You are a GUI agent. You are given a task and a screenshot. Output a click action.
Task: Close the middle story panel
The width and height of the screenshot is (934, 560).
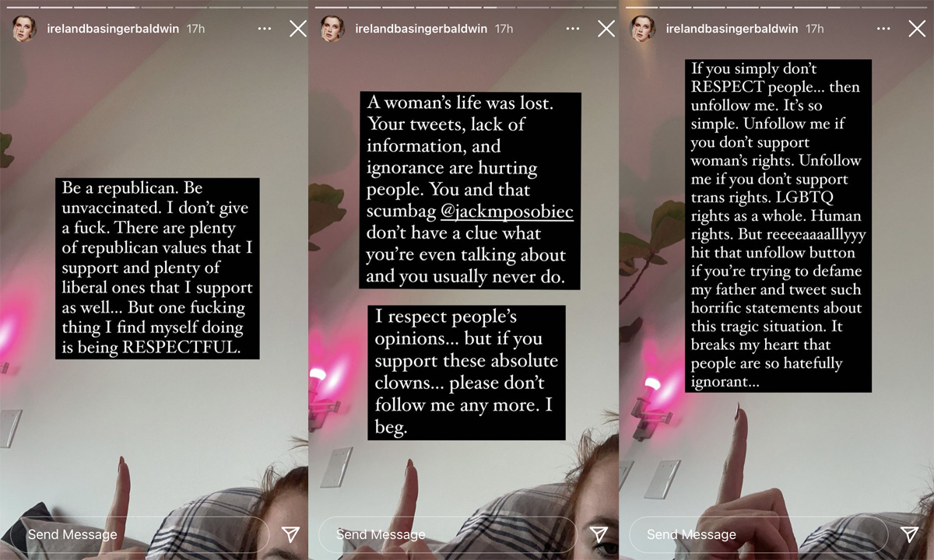click(606, 29)
